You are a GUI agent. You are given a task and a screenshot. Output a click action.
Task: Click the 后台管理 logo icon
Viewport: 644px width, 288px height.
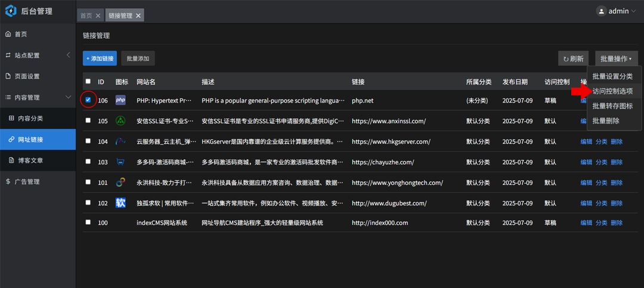pos(11,11)
